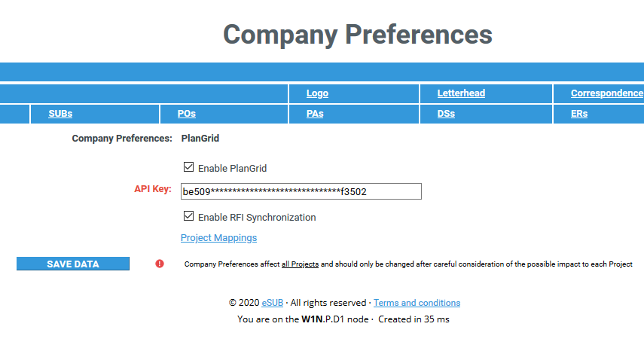Go to the Correspondence tab
The height and width of the screenshot is (351, 644).
point(606,93)
